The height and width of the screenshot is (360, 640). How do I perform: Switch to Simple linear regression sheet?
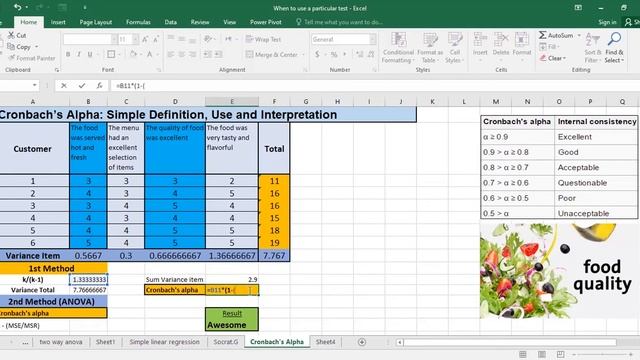tap(164, 342)
